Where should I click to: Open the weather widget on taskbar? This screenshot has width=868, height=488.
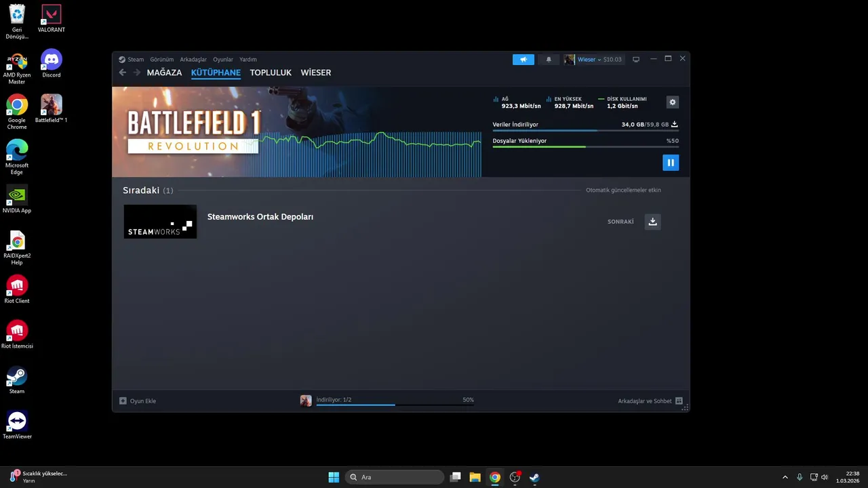tap(37, 477)
